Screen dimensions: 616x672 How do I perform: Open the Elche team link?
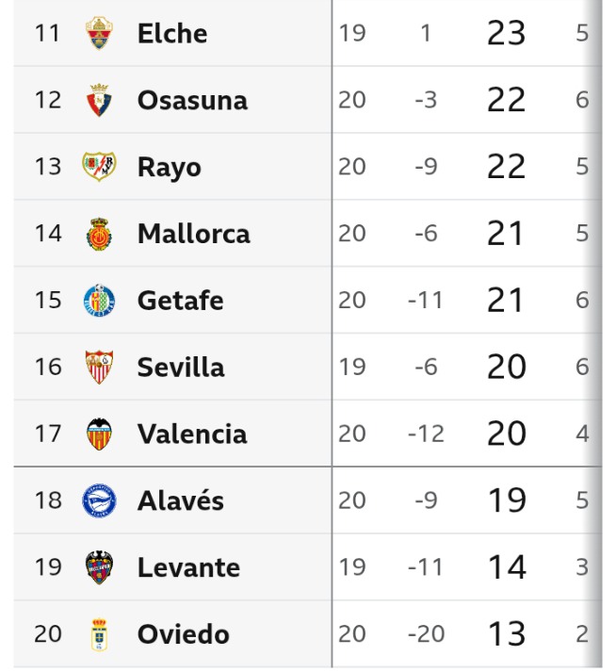click(x=172, y=34)
